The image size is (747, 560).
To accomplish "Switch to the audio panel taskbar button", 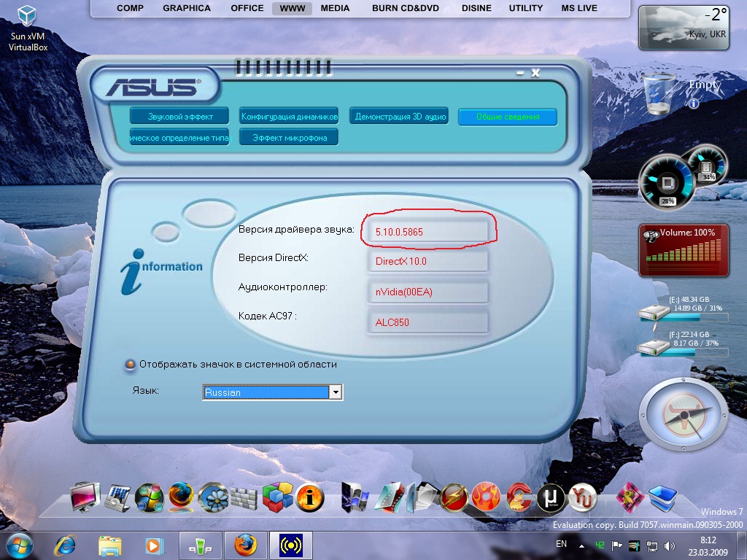I will 291,545.
